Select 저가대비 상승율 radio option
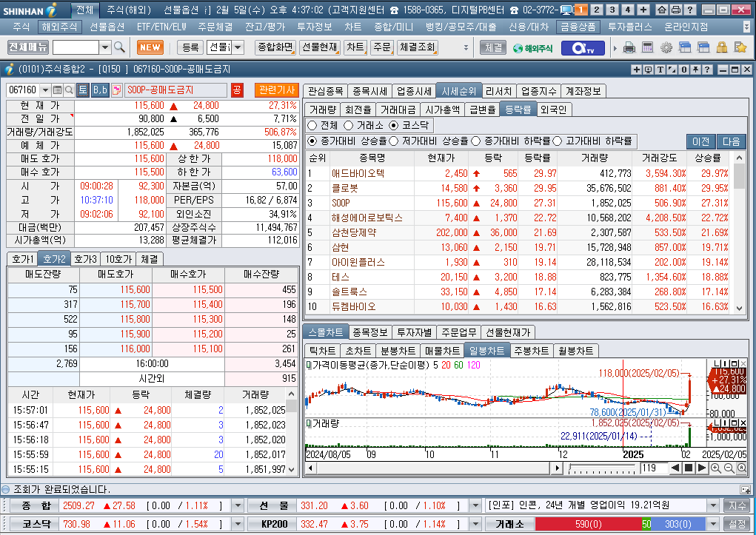The height and width of the screenshot is (535, 756). pos(393,141)
